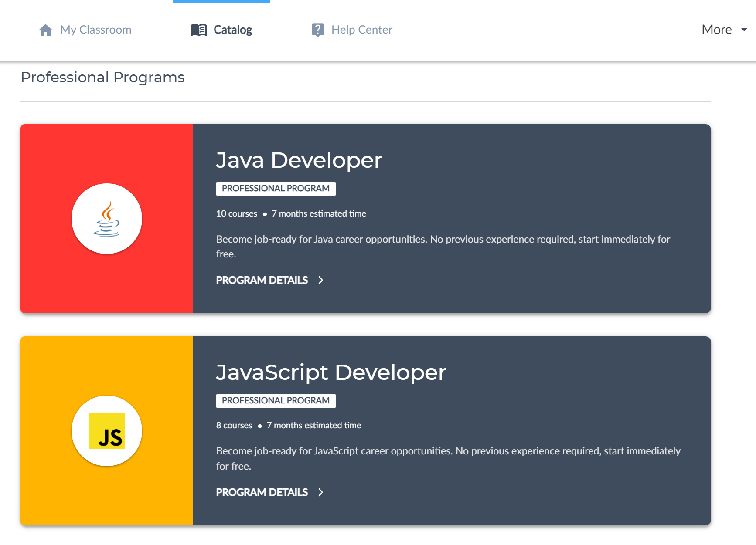Go to the My Classroom tab
The height and width of the screenshot is (545, 756).
(95, 30)
